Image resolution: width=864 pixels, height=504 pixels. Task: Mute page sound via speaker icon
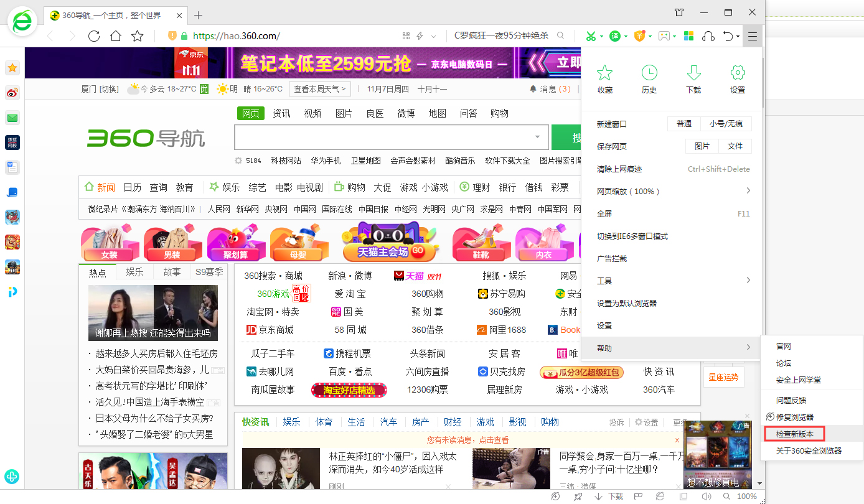pyautogui.click(x=706, y=497)
